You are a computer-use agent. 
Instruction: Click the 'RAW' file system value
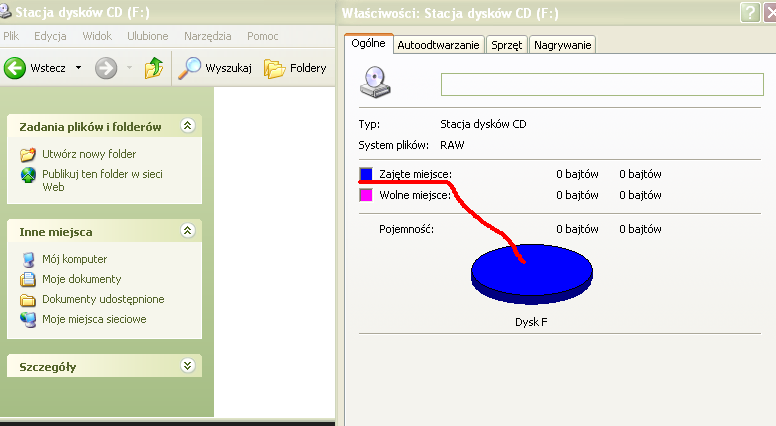452,145
